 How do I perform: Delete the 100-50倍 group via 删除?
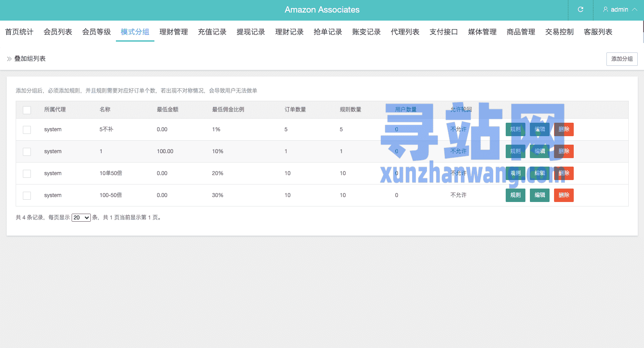tap(563, 195)
